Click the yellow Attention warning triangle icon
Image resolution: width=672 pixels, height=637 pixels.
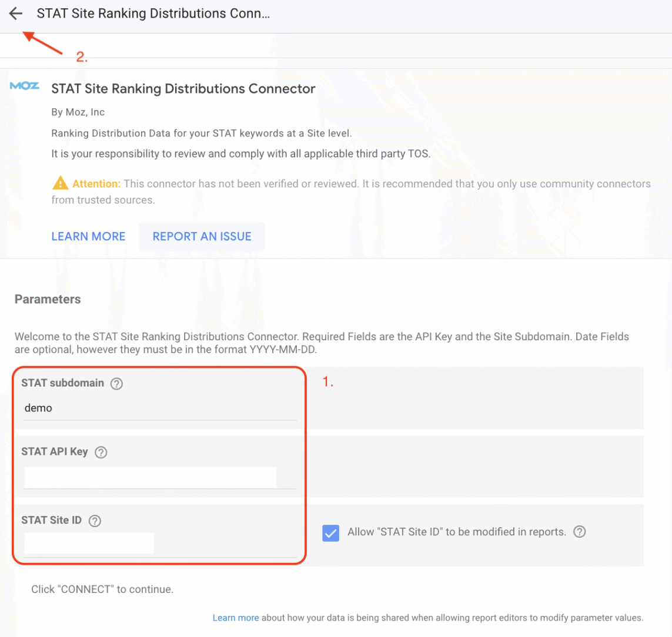point(60,184)
